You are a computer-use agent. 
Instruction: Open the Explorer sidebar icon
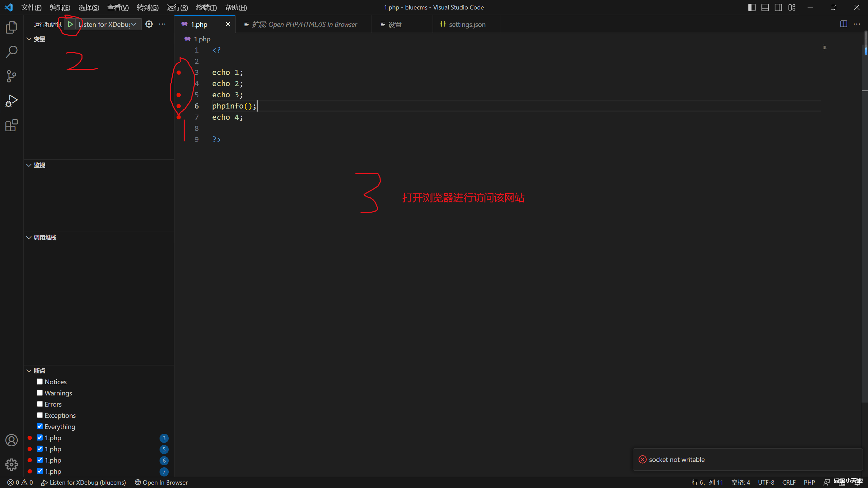coord(11,27)
